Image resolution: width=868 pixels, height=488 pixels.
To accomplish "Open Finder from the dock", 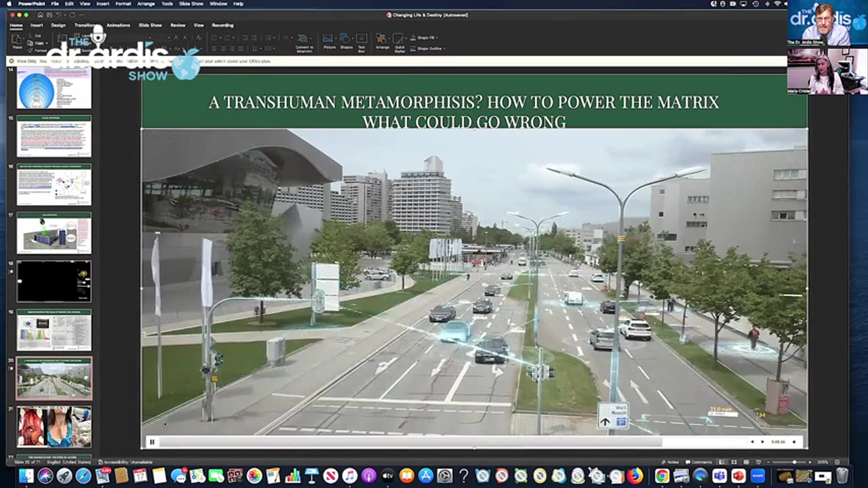I will pos(26,476).
